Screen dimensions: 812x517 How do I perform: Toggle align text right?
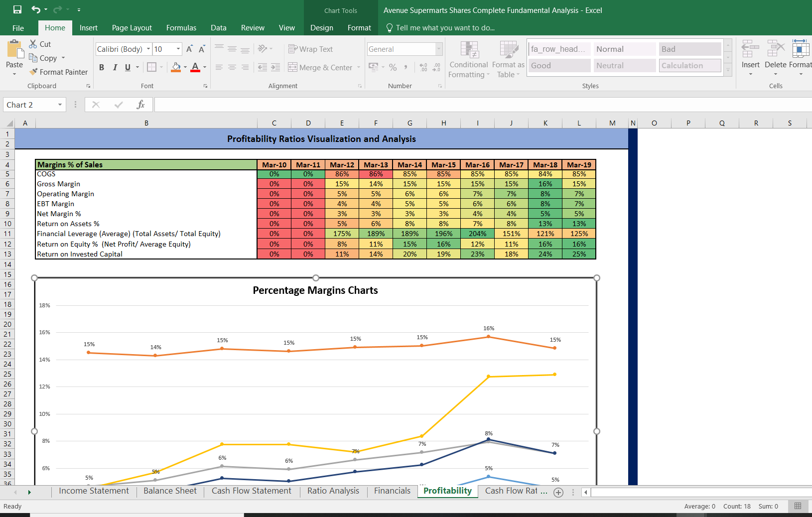[245, 67]
